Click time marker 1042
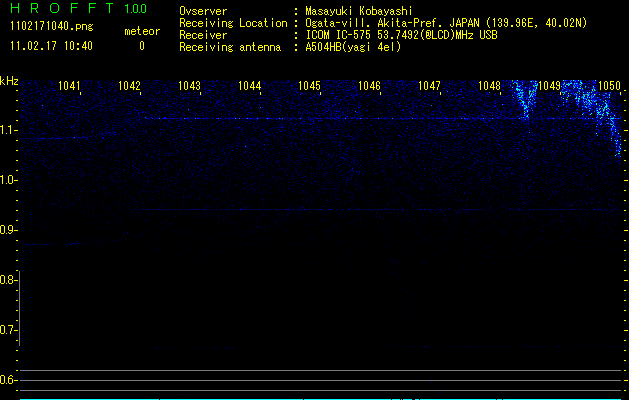Screen dimensions: 629x400 tap(129, 86)
